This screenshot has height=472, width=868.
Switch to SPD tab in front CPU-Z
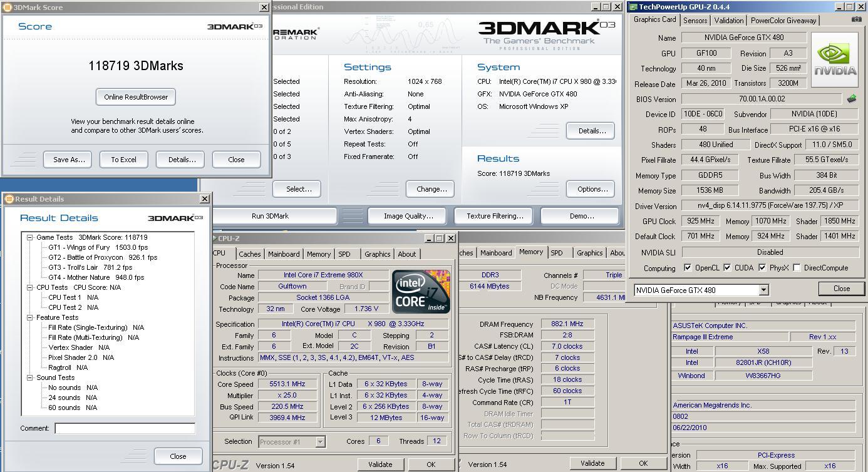point(344,254)
